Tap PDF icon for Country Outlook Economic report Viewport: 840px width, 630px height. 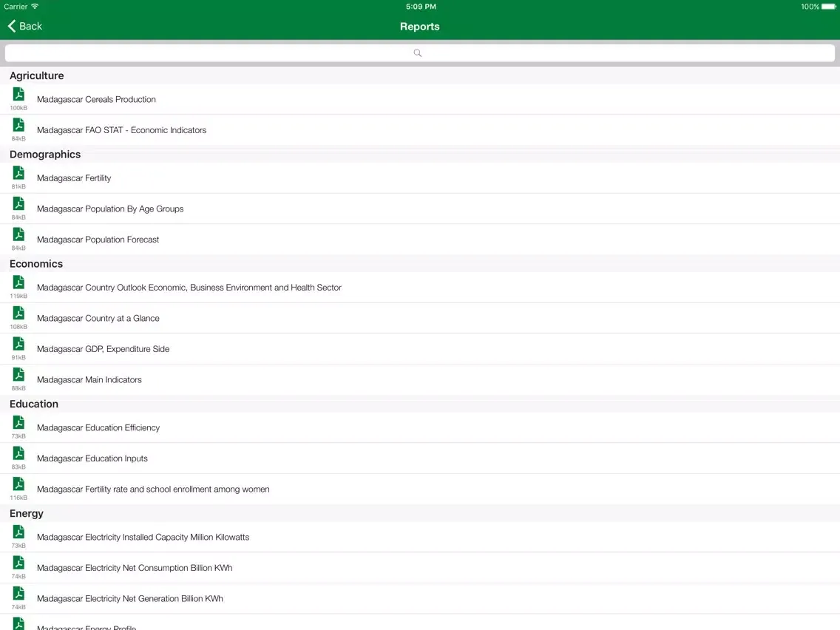[x=18, y=282]
